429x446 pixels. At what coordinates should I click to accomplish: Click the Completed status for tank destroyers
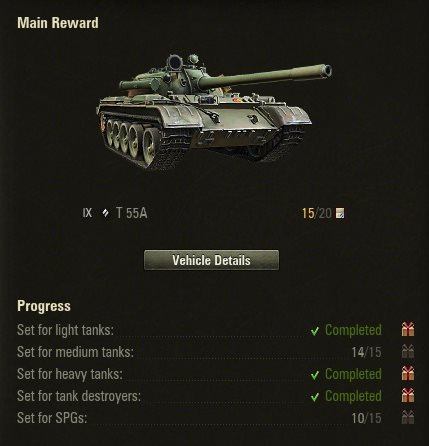pyautogui.click(x=353, y=396)
